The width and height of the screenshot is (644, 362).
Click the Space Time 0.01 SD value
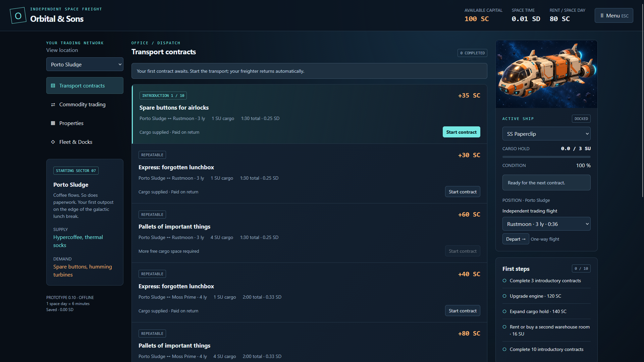[526, 19]
